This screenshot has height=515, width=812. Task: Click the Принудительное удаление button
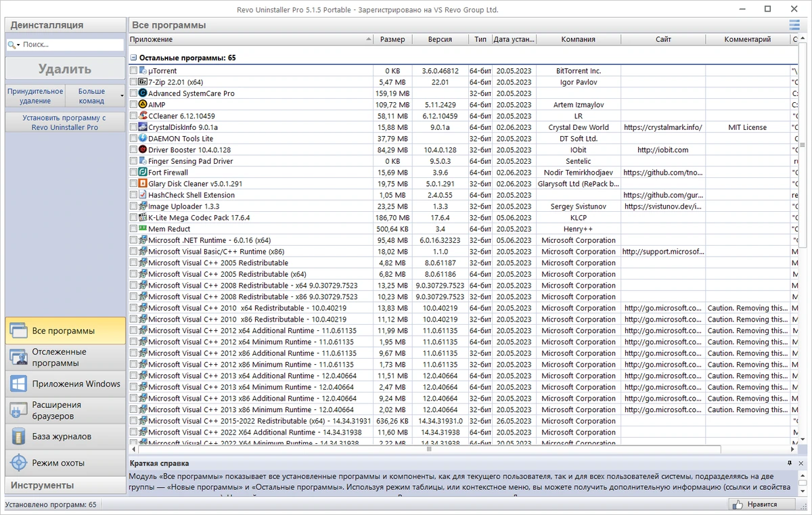pyautogui.click(x=35, y=95)
